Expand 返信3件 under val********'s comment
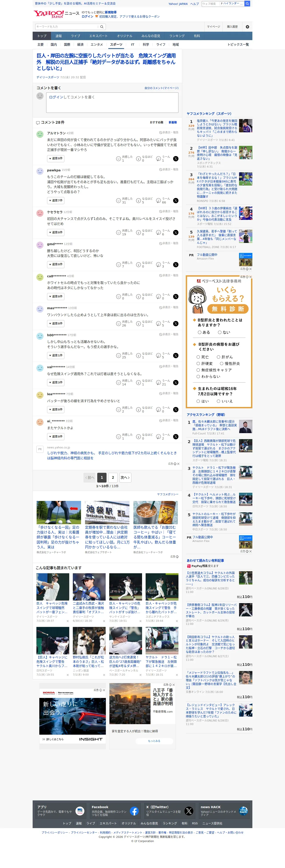Screen dimensions: 285x868 [x=56, y=382]
